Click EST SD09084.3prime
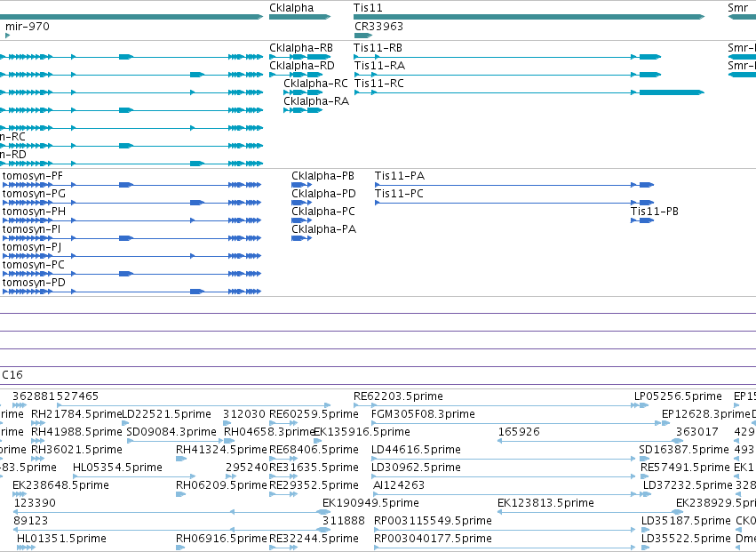The width and height of the screenshot is (756, 552). pos(174,441)
